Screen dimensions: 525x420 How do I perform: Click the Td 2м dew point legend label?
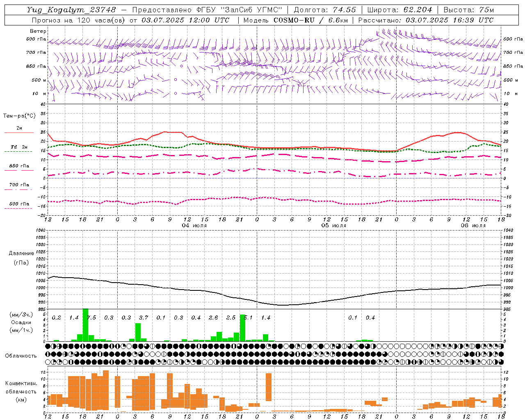[x=19, y=147]
